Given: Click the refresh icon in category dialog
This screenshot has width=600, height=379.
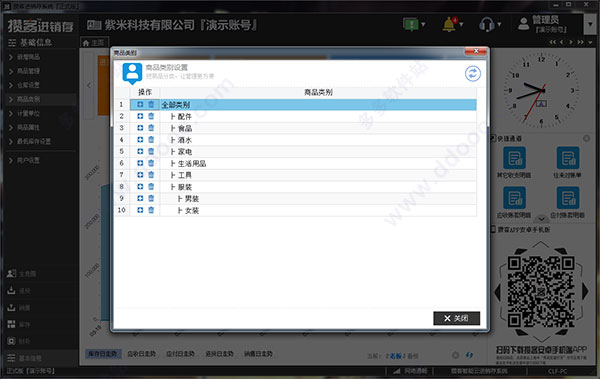Looking at the screenshot, I should (473, 74).
